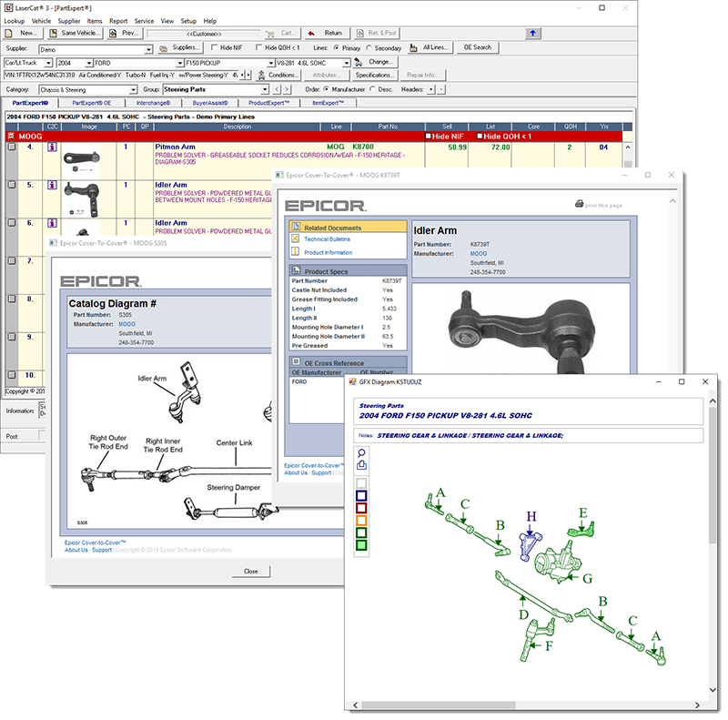Enable the Hide NIF checkbox near Supplier
The height and width of the screenshot is (720, 728).
[x=214, y=47]
